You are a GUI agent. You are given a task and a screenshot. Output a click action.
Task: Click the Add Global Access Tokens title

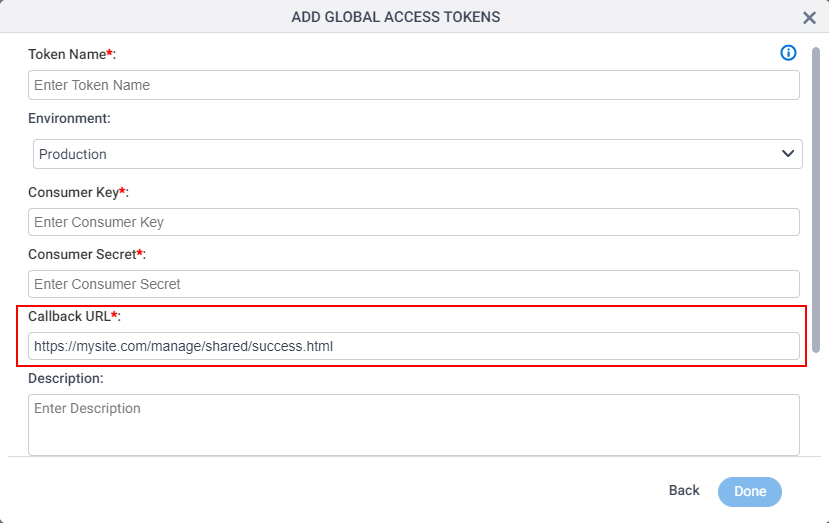click(395, 17)
